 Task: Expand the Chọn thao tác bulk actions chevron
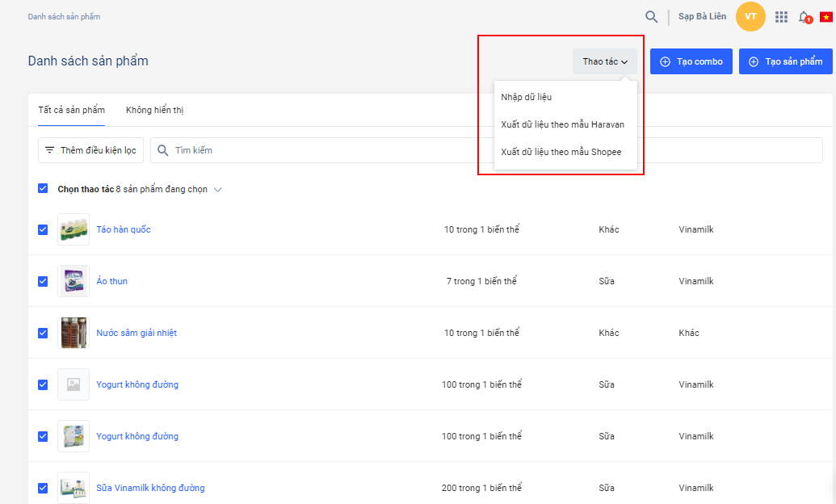tap(217, 190)
